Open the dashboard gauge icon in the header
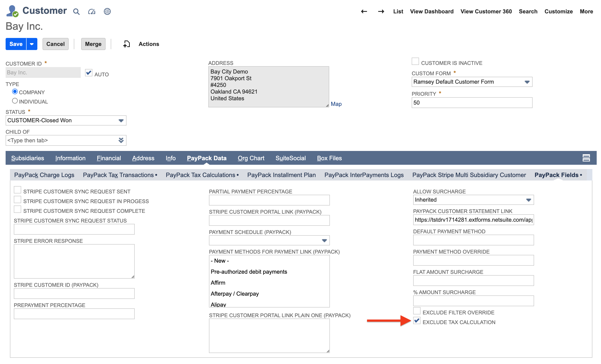 [x=92, y=11]
